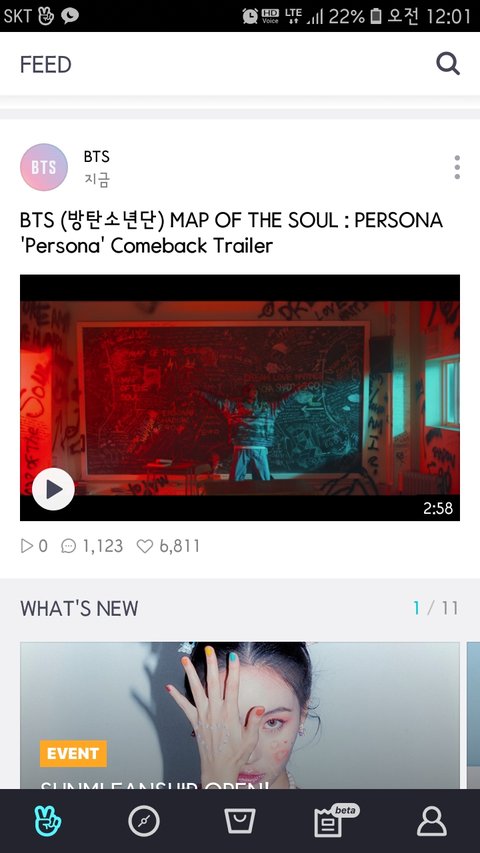Open the Store shopping bag tab
This screenshot has width=480, height=853.
click(240, 820)
